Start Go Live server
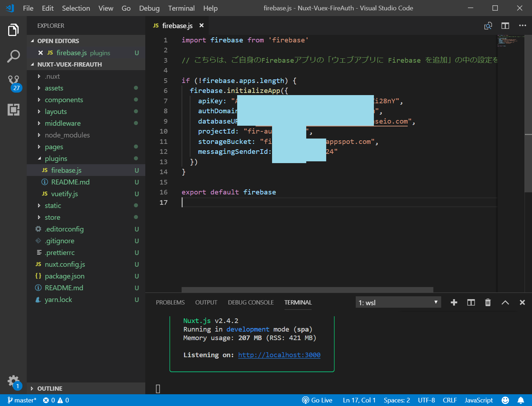Viewport: 532px width, 406px height. [317, 400]
